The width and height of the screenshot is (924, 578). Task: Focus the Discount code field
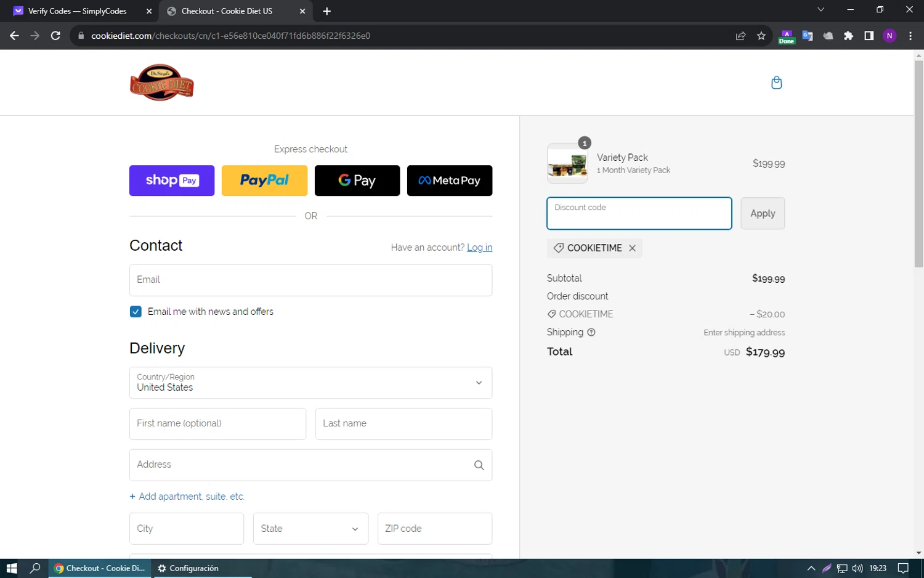coord(639,213)
